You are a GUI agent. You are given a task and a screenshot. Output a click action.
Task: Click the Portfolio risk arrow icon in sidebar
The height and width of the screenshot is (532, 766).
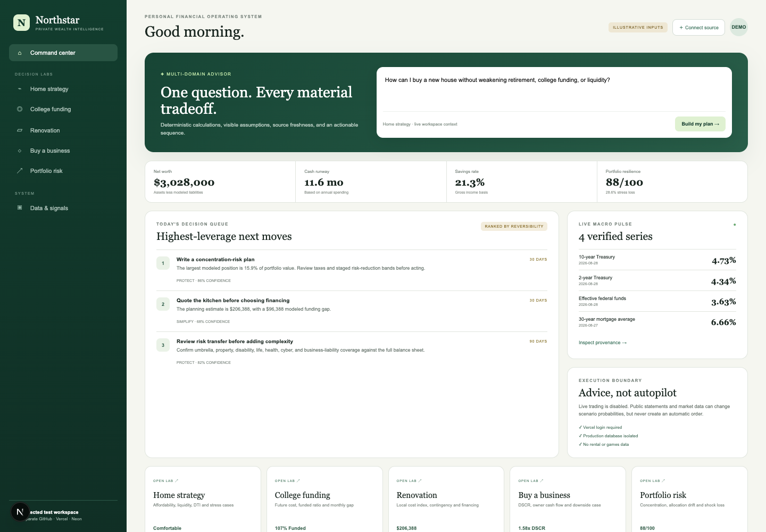coord(20,171)
